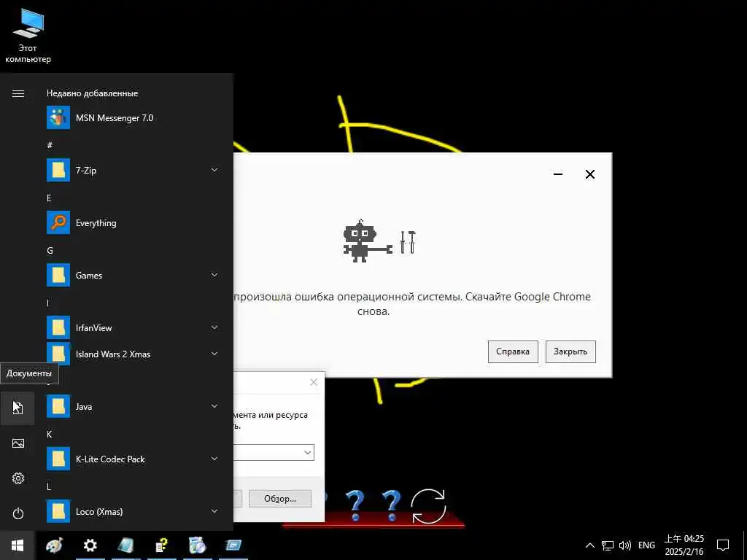This screenshot has width=747, height=560.
Task: Open the K-Lite Codec Pack folder
Action: [x=133, y=459]
